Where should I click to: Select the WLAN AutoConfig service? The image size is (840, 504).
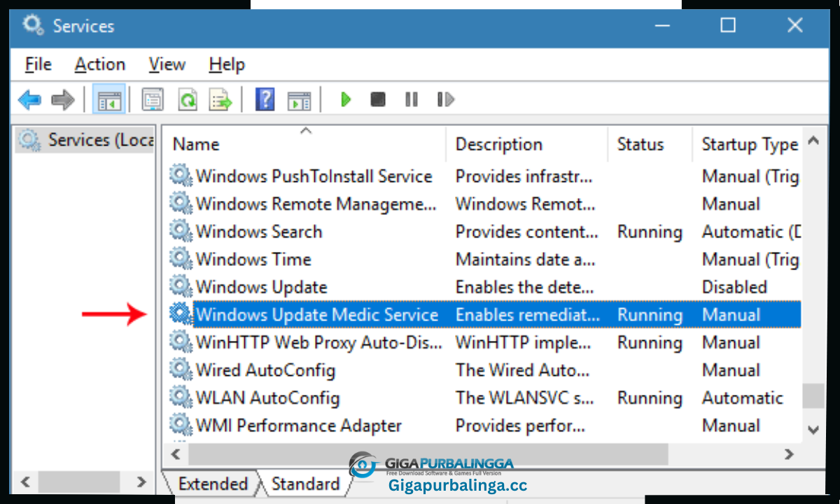268,398
